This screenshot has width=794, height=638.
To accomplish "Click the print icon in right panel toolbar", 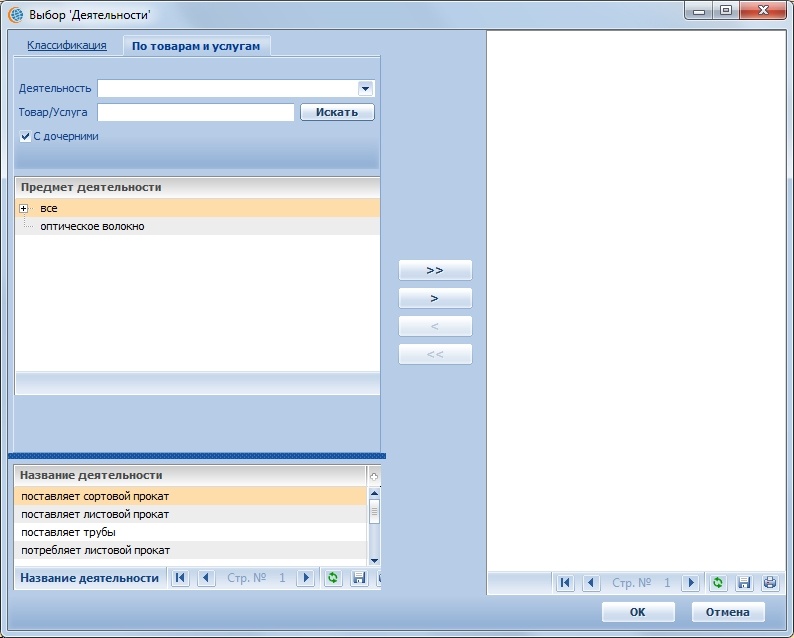I will pyautogui.click(x=770, y=583).
